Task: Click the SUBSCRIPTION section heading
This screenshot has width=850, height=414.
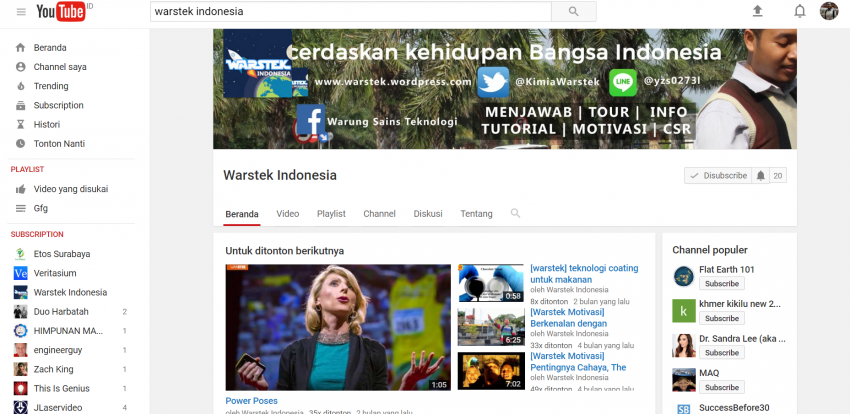Action: [x=37, y=235]
